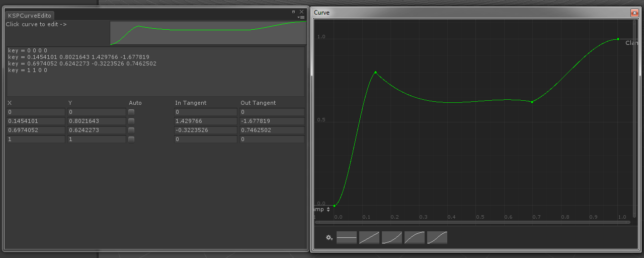Apply the linear ramp curve preset
This screenshot has height=258, width=644.
point(369,237)
